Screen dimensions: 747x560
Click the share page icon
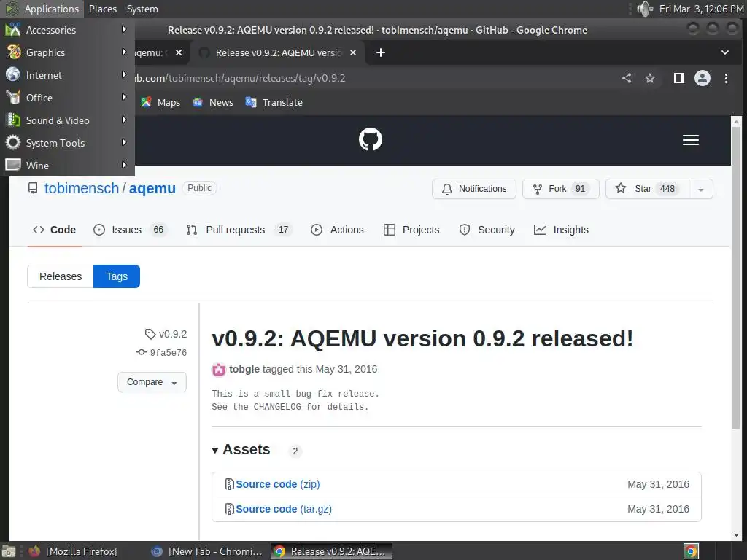[627, 78]
